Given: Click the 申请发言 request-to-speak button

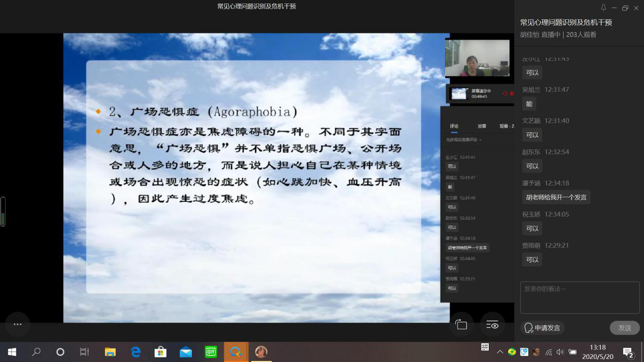Looking at the screenshot, I should (x=543, y=328).
